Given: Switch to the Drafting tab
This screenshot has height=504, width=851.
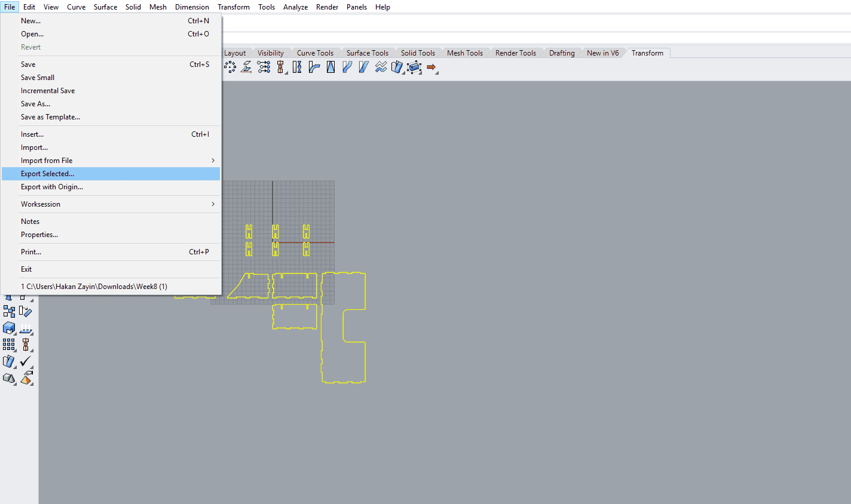Looking at the screenshot, I should pos(562,53).
